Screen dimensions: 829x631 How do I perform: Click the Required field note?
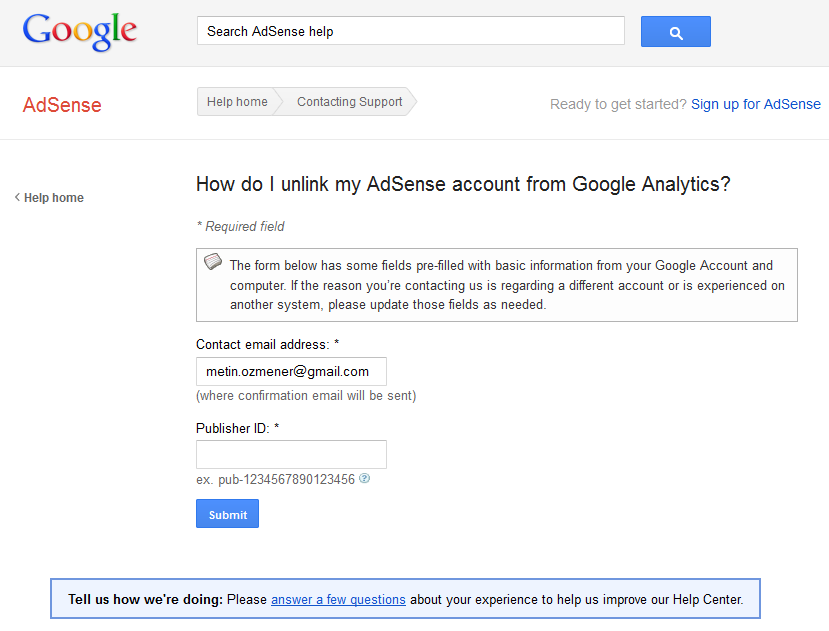tap(240, 227)
